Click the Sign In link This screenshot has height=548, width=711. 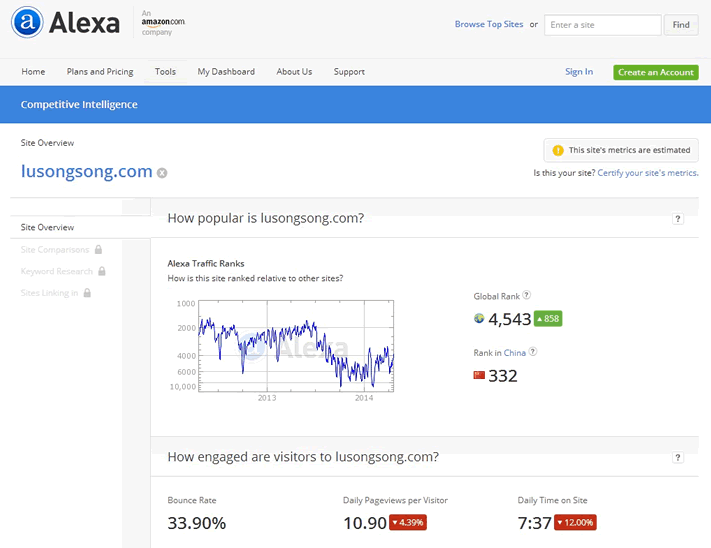(579, 72)
